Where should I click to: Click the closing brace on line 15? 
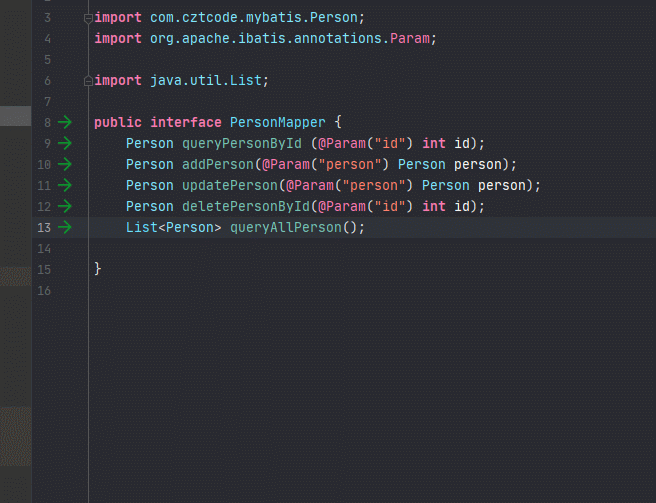(x=97, y=269)
